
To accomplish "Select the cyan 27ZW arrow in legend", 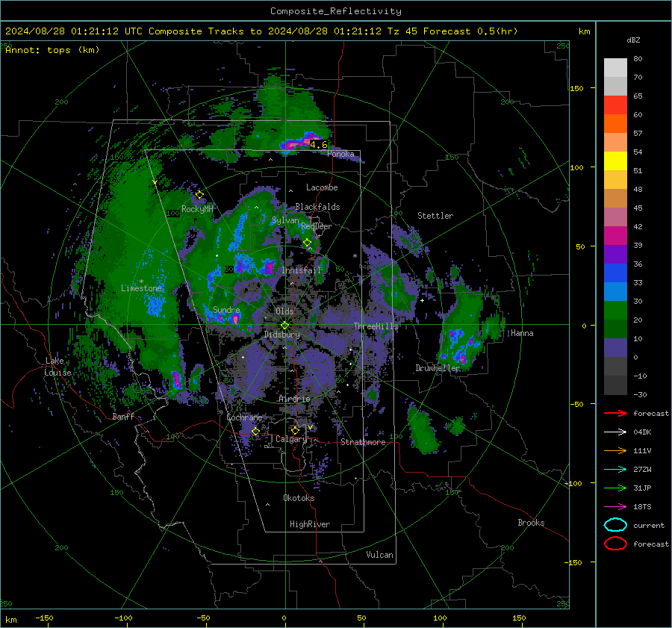I will 615,470.
